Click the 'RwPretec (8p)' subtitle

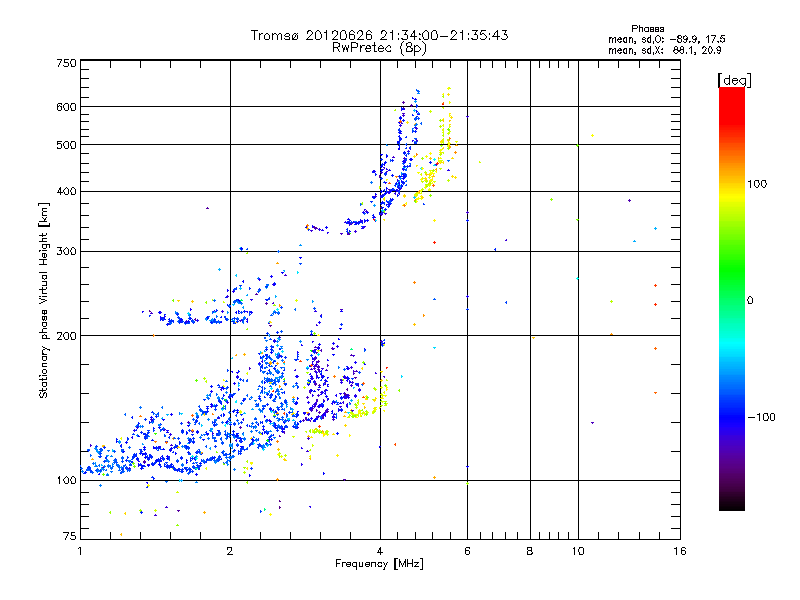click(379, 48)
